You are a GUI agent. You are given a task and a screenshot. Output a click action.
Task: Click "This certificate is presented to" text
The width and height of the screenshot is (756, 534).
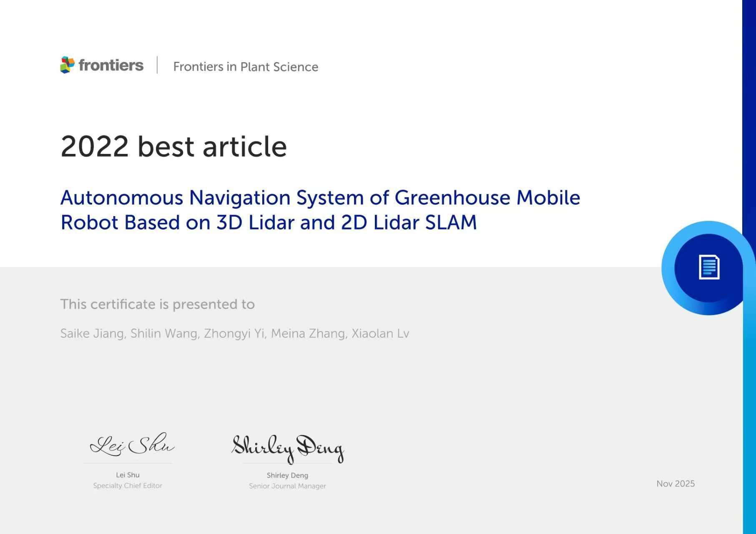pyautogui.click(x=157, y=304)
